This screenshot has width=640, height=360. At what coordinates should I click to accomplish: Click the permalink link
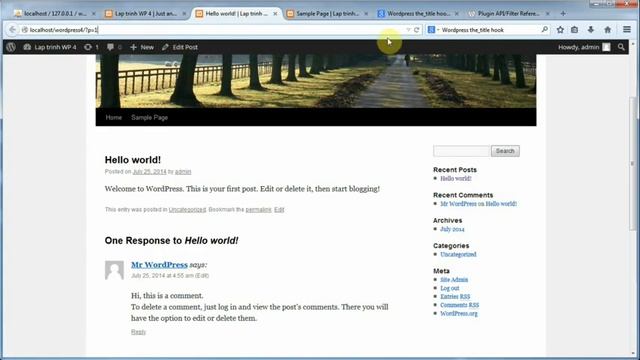258,209
